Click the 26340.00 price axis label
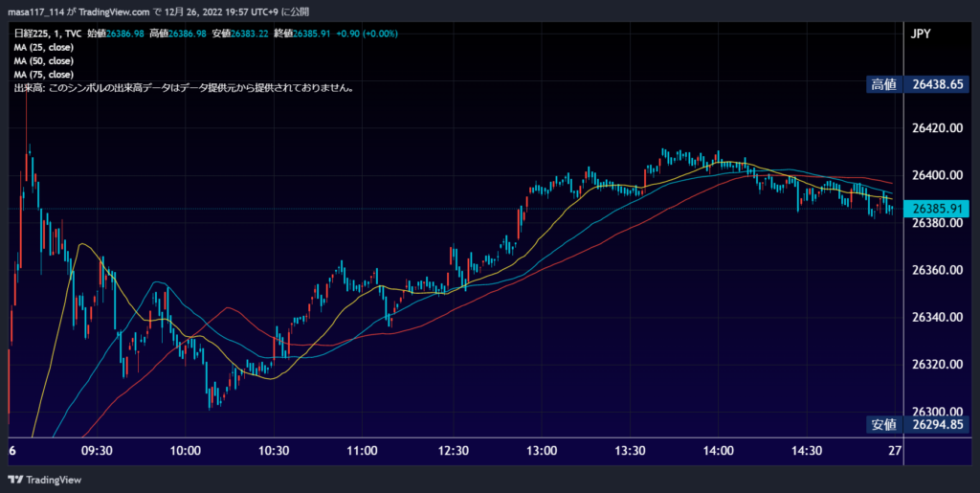 click(x=938, y=318)
